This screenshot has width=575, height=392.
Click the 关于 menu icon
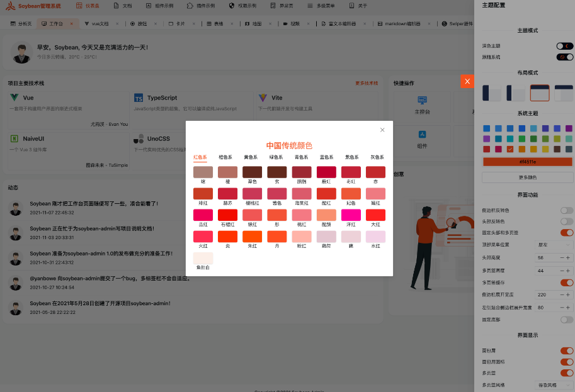[351, 6]
